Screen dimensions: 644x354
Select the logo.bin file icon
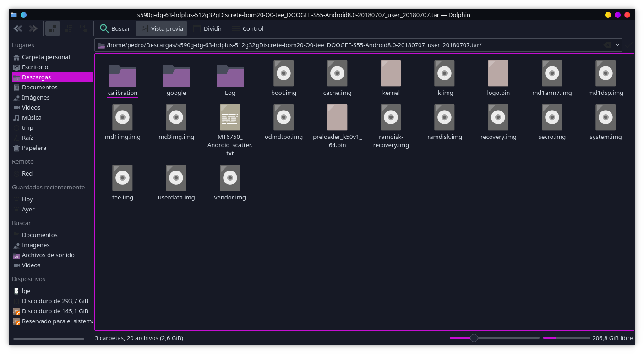(498, 73)
